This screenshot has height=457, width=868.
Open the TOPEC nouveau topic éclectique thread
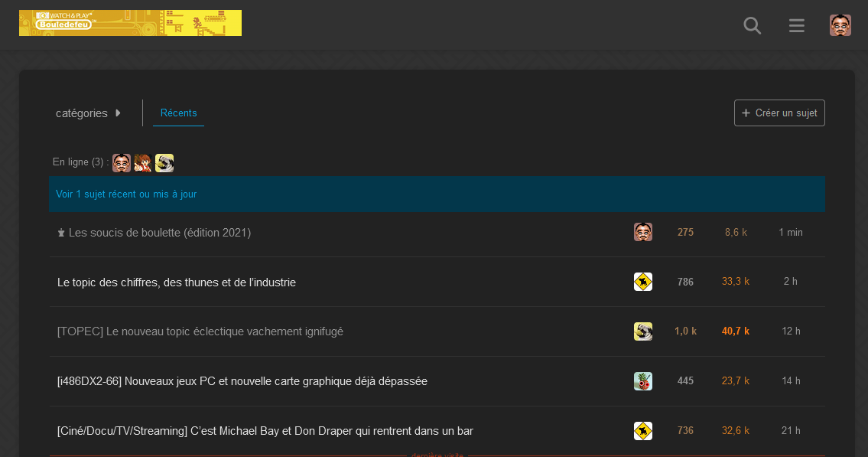coord(200,331)
